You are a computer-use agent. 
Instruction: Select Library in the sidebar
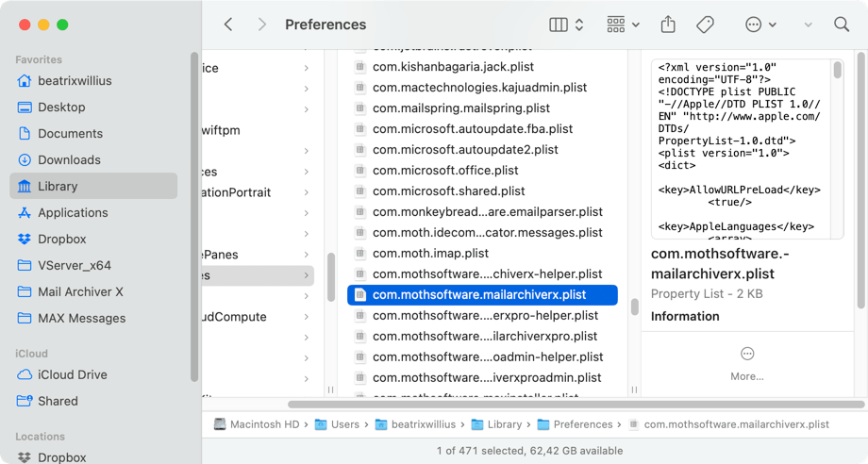[93, 187]
